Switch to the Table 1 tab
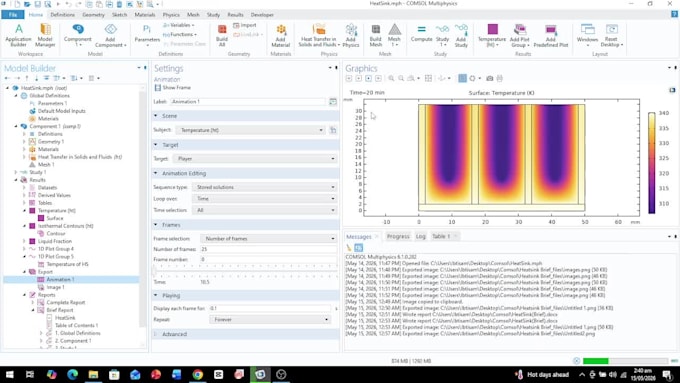Image resolution: width=680 pixels, height=383 pixels. [x=441, y=236]
